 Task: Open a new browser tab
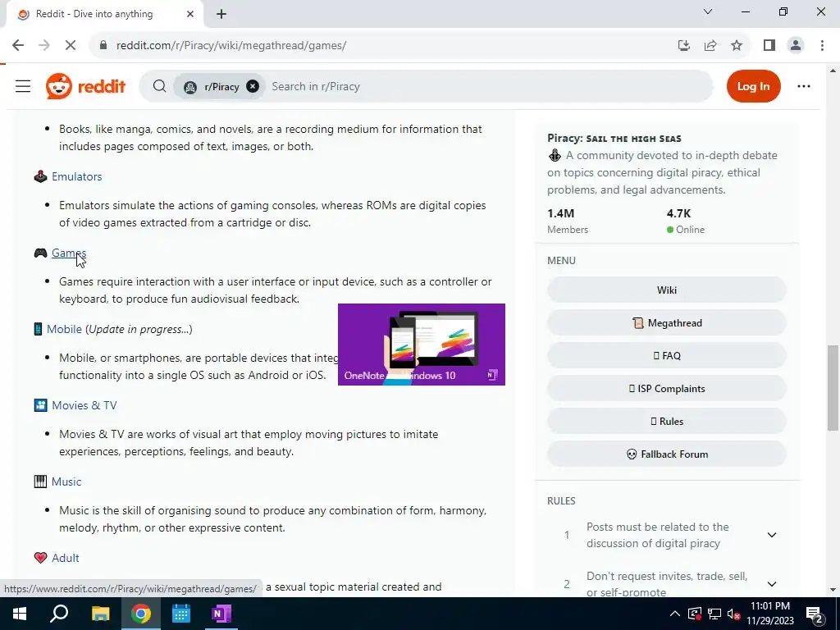coord(221,15)
